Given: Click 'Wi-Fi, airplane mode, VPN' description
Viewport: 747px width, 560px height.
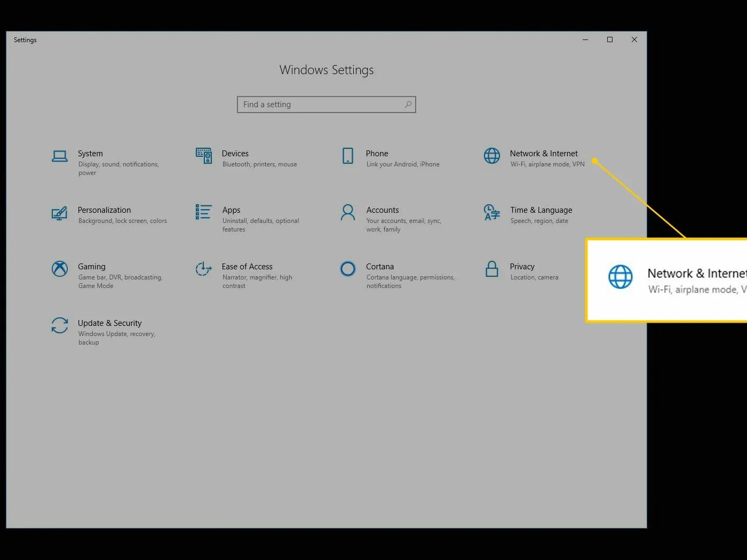Looking at the screenshot, I should coord(547,164).
